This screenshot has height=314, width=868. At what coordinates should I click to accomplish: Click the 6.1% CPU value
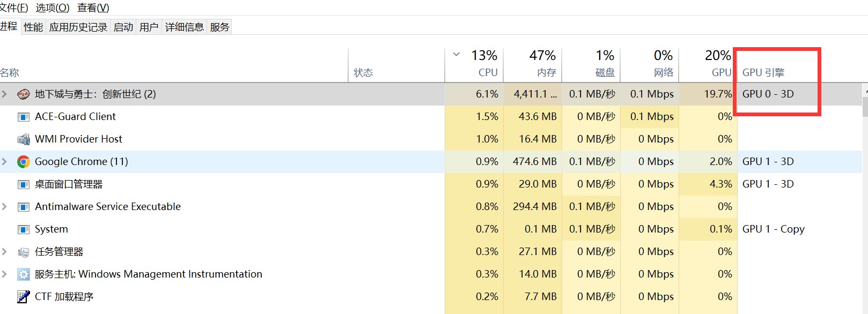487,94
